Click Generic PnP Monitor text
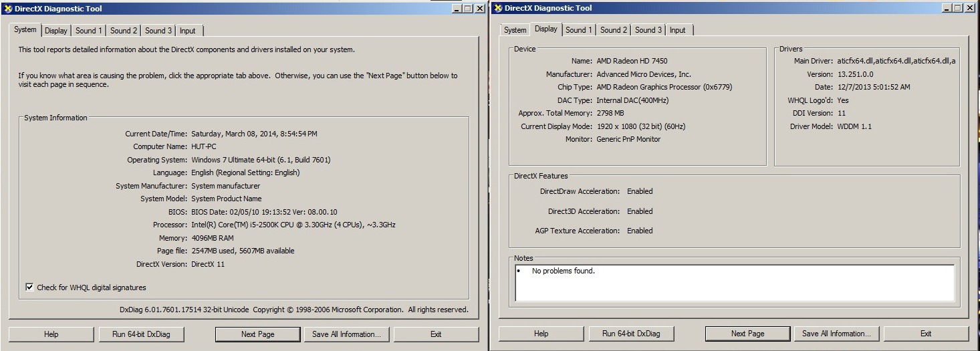Image resolution: width=980 pixels, height=351 pixels. (628, 139)
